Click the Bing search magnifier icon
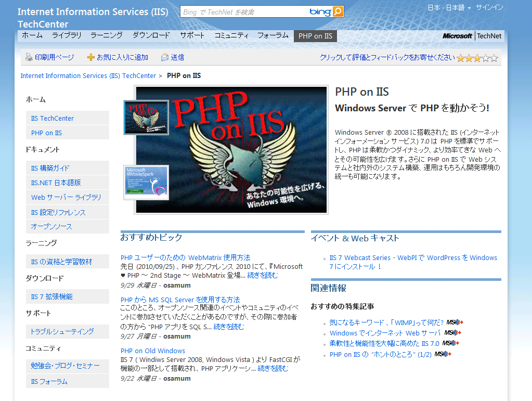The image size is (532, 401). click(x=338, y=11)
